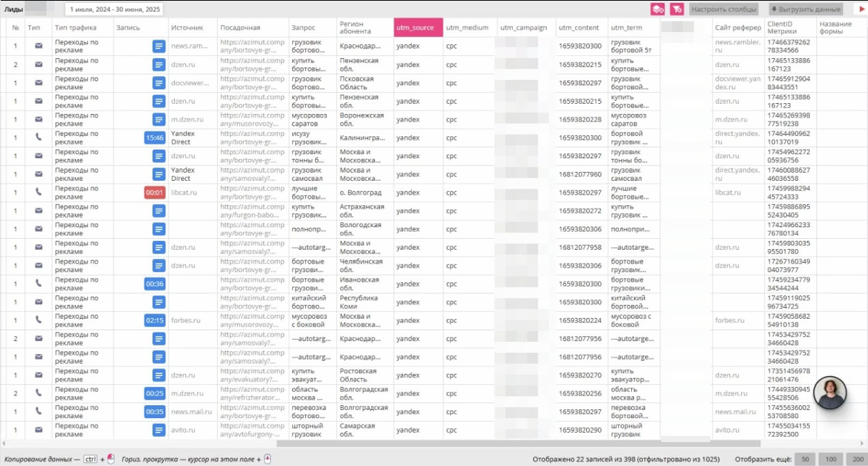Click the pink reset-grouping layers icon
Screen dimensions: 868x466
pos(657,9)
